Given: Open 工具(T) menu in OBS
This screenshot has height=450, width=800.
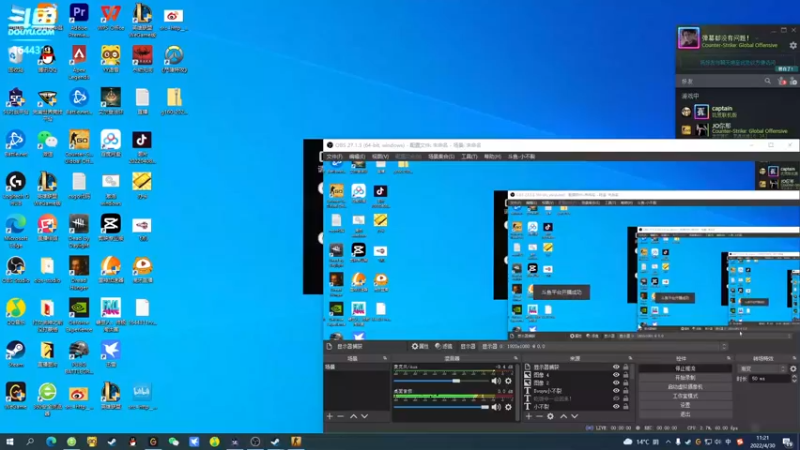Looking at the screenshot, I should [469, 157].
